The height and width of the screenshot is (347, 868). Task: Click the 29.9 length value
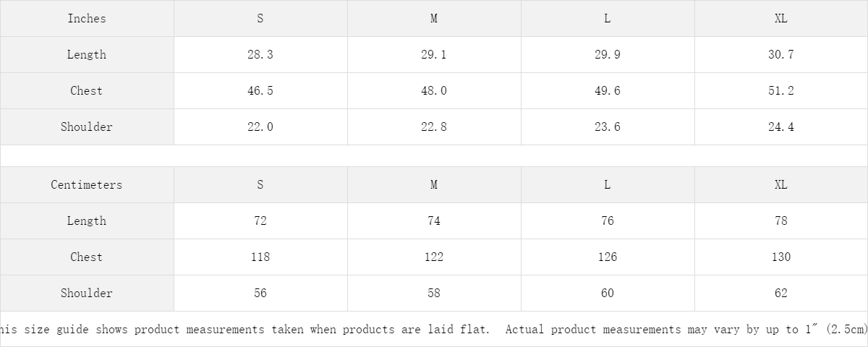(607, 55)
